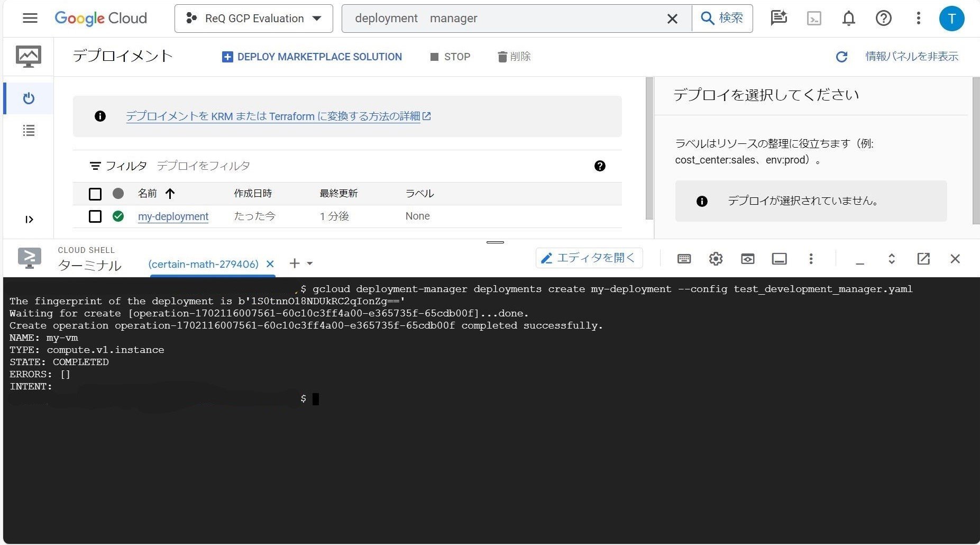Click the 検索 search button
Viewport: 980px width, 545px height.
pyautogui.click(x=722, y=18)
